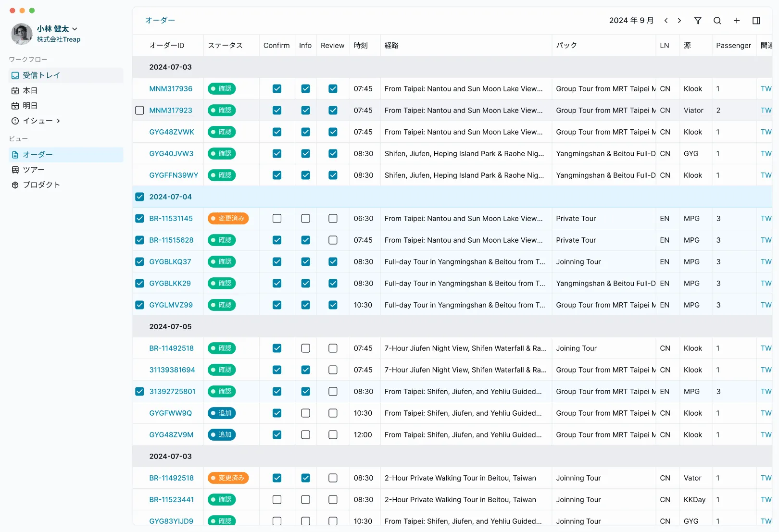Open プロダクト in sidebar

coord(41,185)
